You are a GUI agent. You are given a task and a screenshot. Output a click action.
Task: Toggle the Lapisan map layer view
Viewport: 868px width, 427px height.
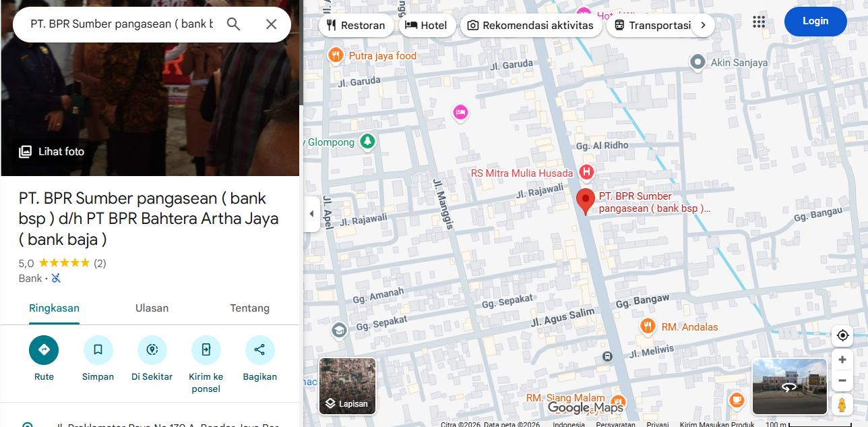point(347,386)
